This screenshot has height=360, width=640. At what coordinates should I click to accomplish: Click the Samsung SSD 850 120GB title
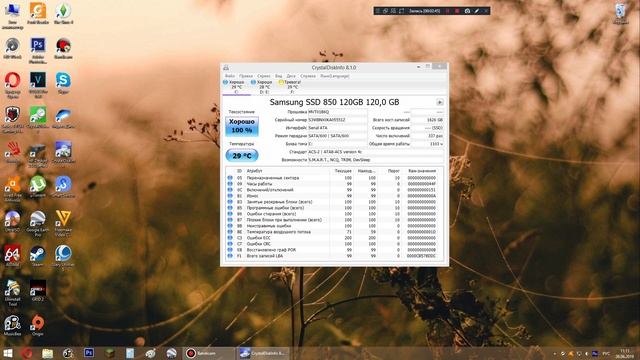point(334,102)
